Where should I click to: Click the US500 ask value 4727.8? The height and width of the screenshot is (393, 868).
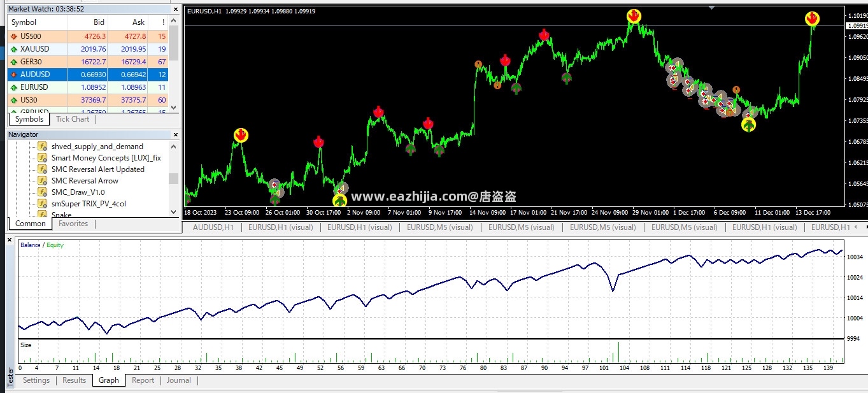(x=135, y=36)
